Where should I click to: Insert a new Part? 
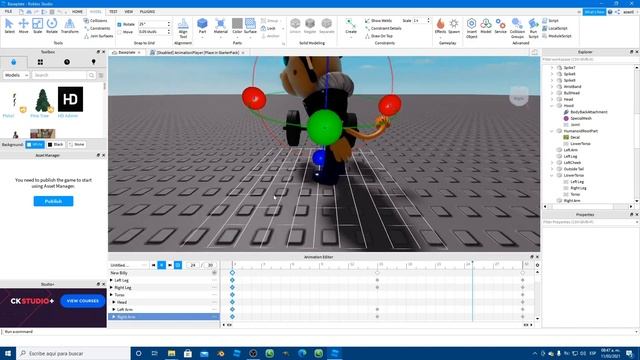click(x=202, y=26)
